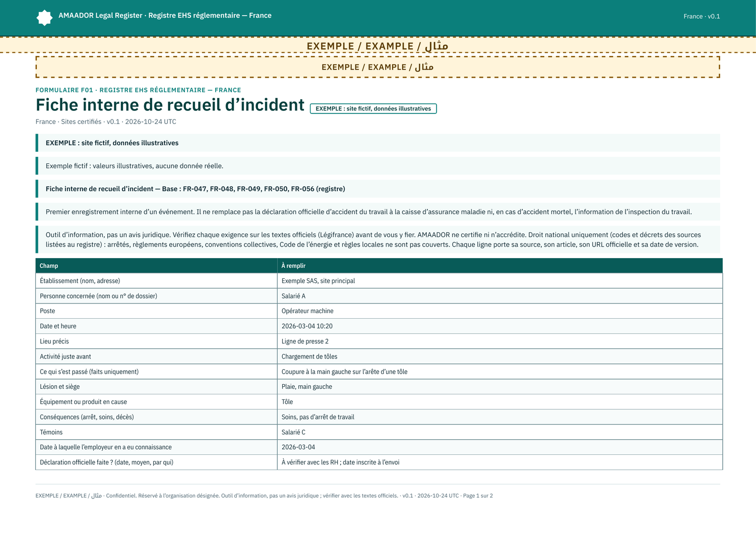This screenshot has width=756, height=535.
Task: Select the 'Date et heure' field label
Action: [58, 326]
